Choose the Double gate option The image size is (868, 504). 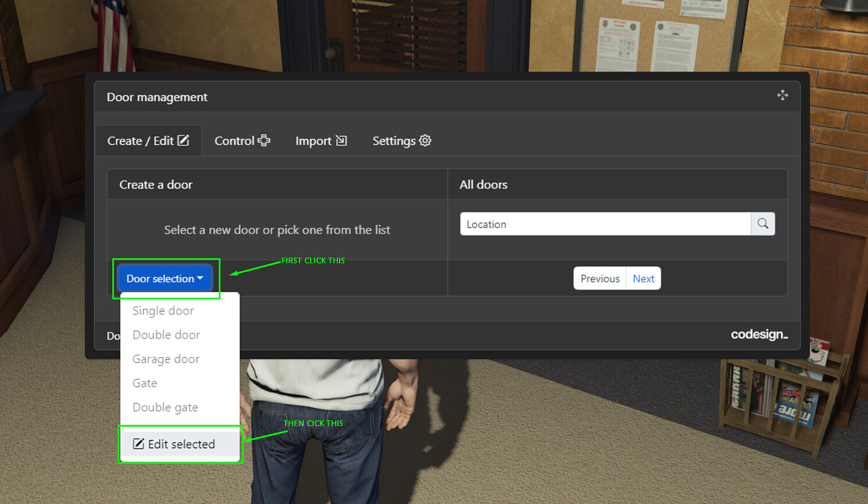[x=165, y=407]
